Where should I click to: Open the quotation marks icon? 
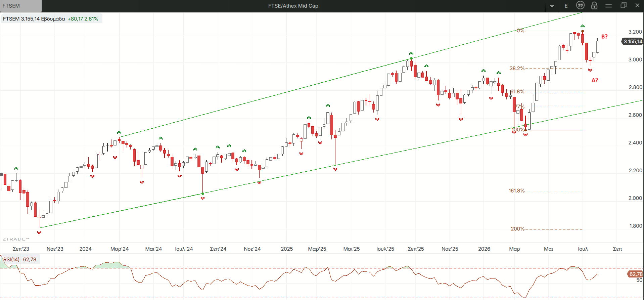pos(580,5)
